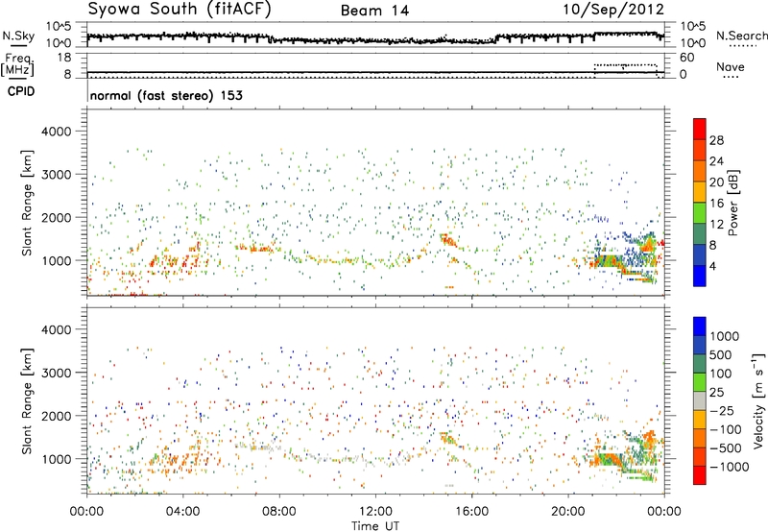
Task: Click the time axis label '20:00'
Action: 567,512
